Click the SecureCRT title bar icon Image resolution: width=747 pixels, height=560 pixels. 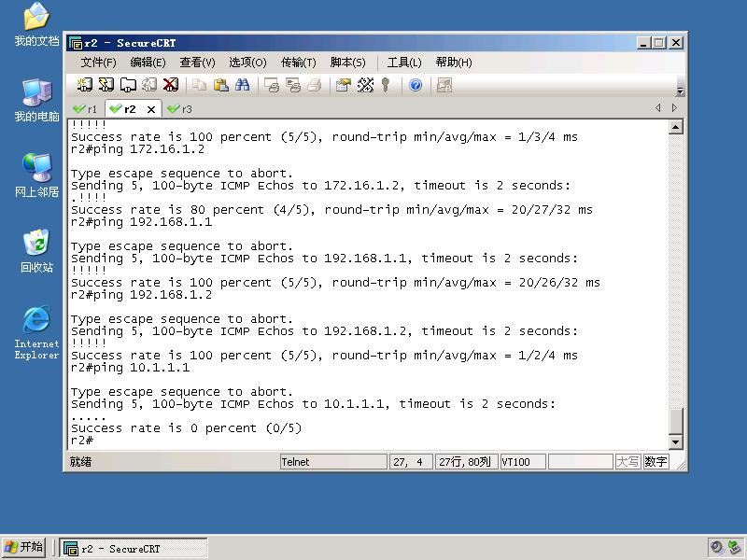pyautogui.click(x=76, y=43)
